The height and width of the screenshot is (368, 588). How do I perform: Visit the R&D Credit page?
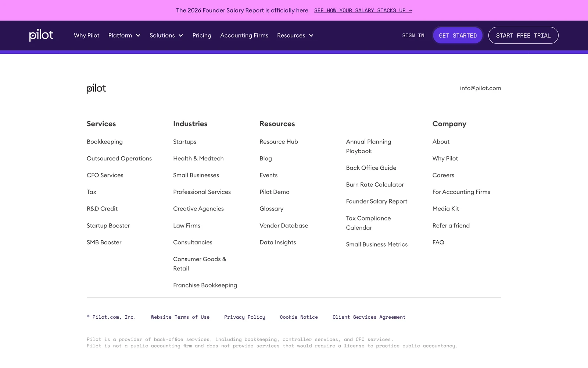tap(102, 209)
